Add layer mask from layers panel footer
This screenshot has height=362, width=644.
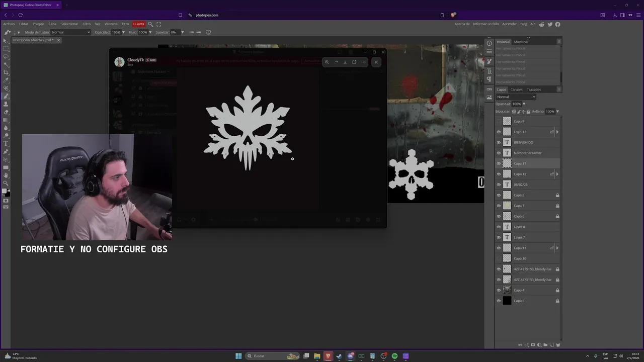pyautogui.click(x=533, y=345)
